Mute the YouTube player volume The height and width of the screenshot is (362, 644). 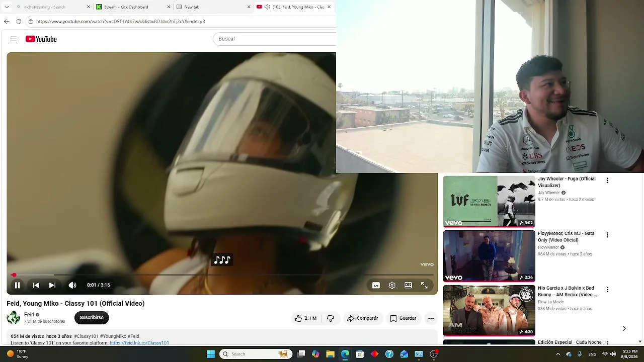[x=72, y=285]
